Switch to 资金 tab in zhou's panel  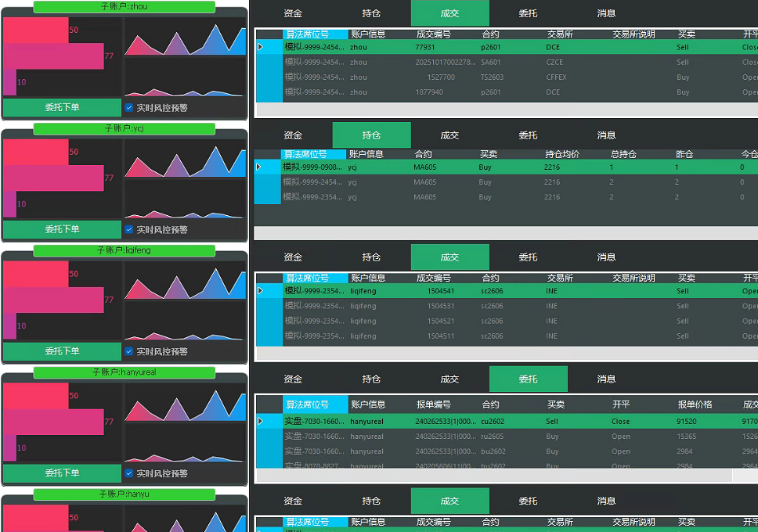(293, 13)
